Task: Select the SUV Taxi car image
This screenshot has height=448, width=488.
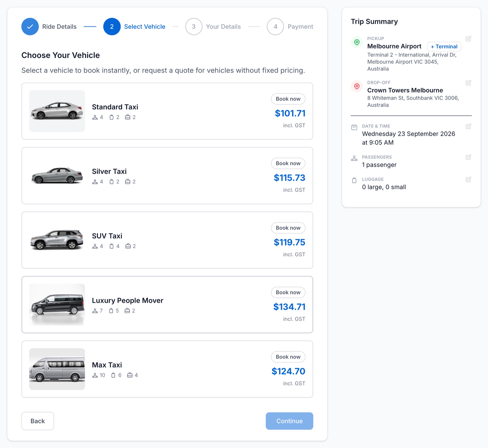Action: point(57,240)
